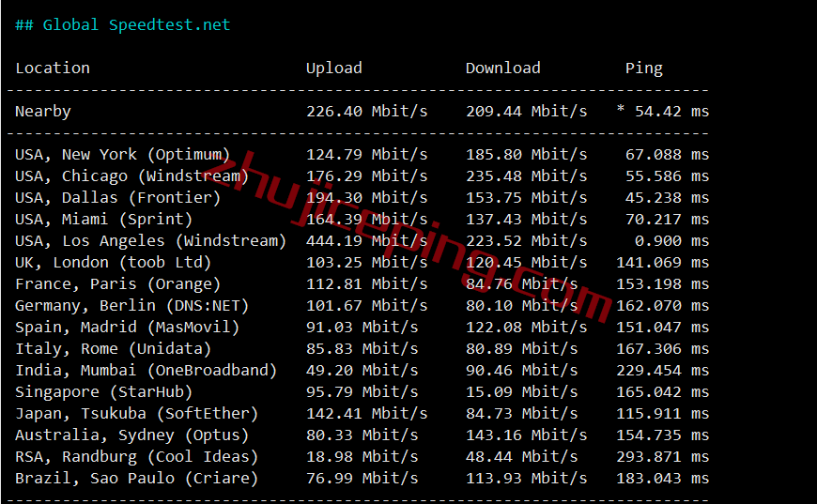This screenshot has height=504, width=817.
Task: Select the USA, Dallas (Frontier) row label
Action: 117,197
